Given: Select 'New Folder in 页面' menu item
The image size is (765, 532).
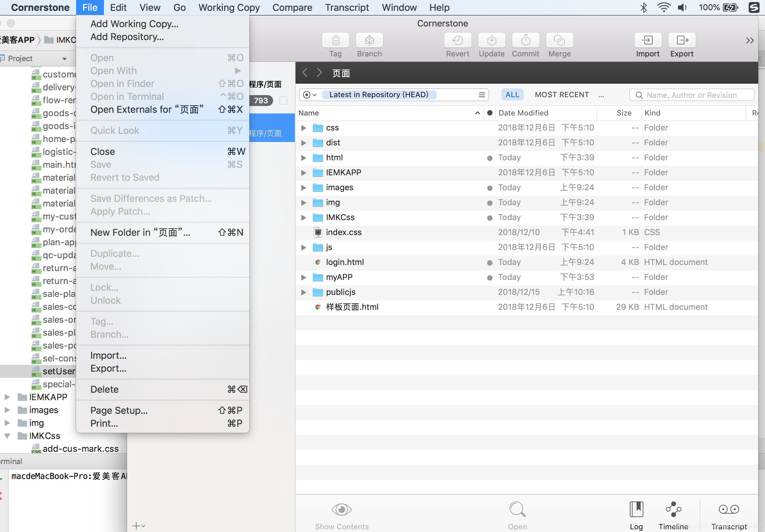Looking at the screenshot, I should coord(140,232).
